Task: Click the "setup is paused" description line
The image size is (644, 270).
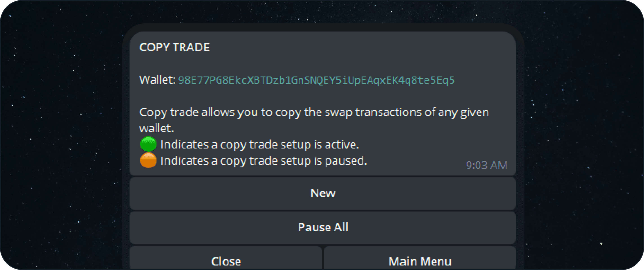Action: click(264, 161)
